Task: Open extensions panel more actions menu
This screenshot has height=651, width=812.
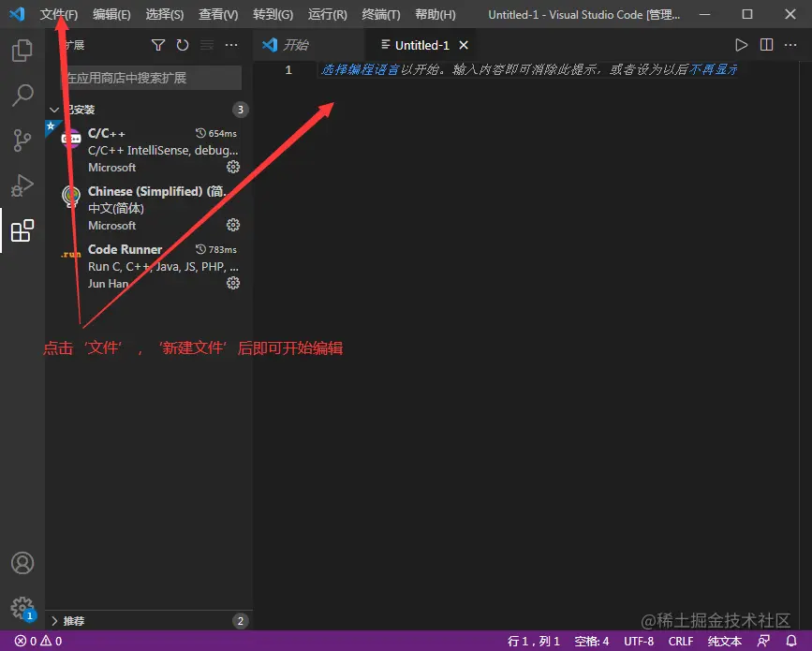Action: [x=231, y=45]
